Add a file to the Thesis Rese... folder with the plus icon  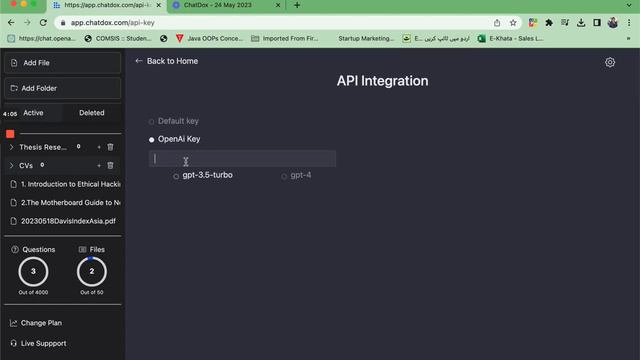(x=99, y=147)
